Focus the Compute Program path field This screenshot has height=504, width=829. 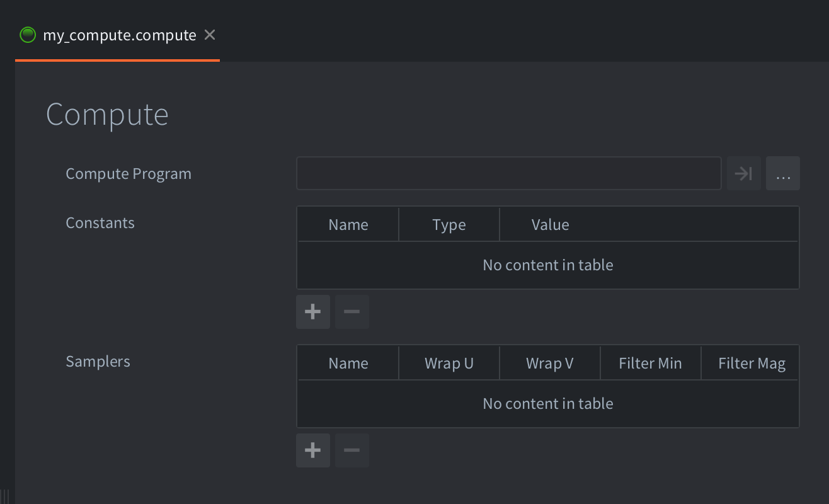point(508,173)
